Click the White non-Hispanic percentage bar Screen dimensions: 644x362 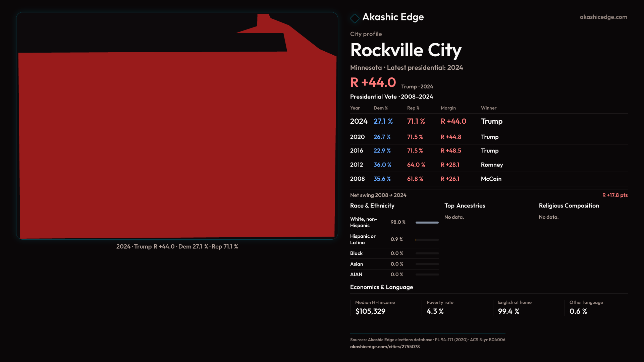[x=427, y=223]
